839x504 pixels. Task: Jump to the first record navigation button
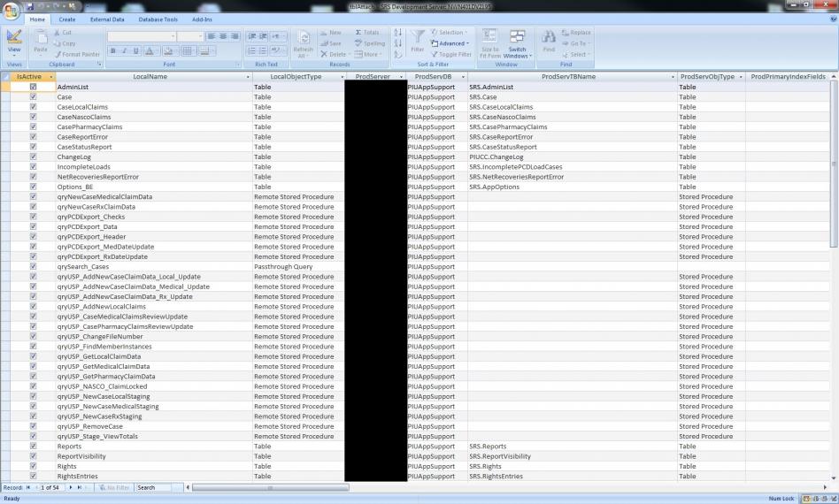coord(28,487)
